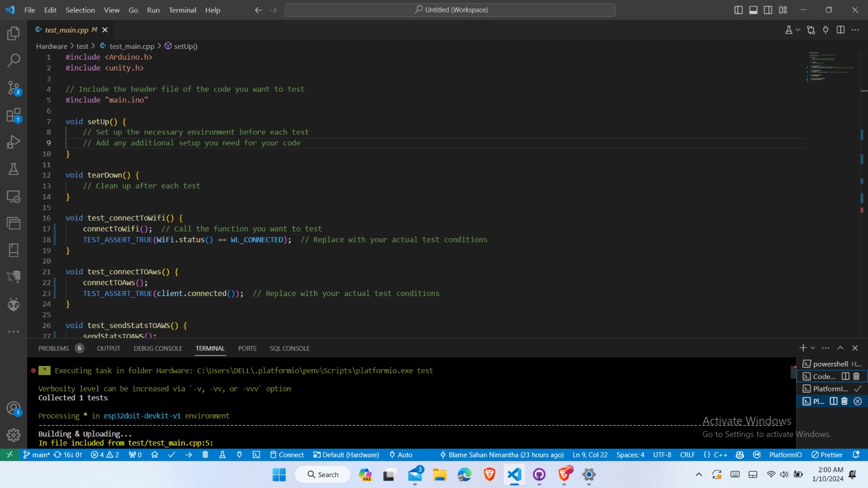Click the plug icon in editor toolbar

(826, 30)
